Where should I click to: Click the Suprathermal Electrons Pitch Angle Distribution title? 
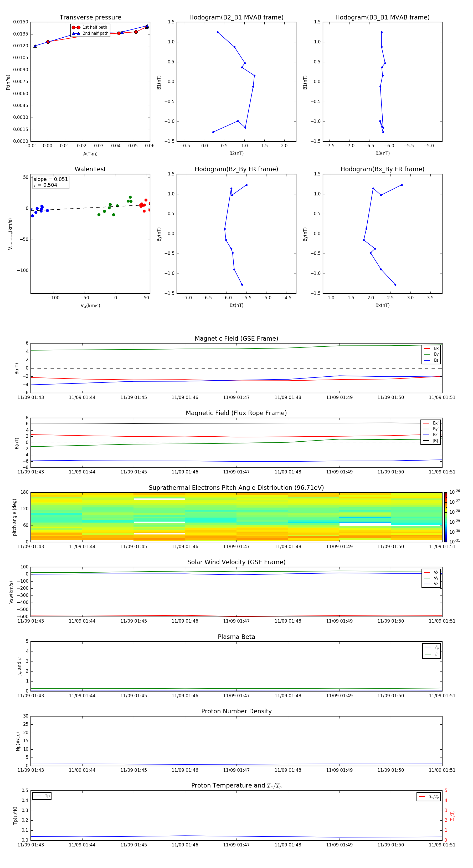click(236, 488)
